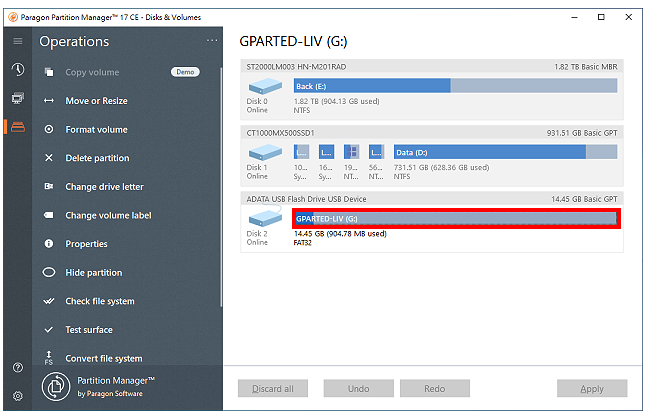Viewport: 651px width, 418px height.
Task: Select the Data (D:) volume bar
Action: pos(505,152)
